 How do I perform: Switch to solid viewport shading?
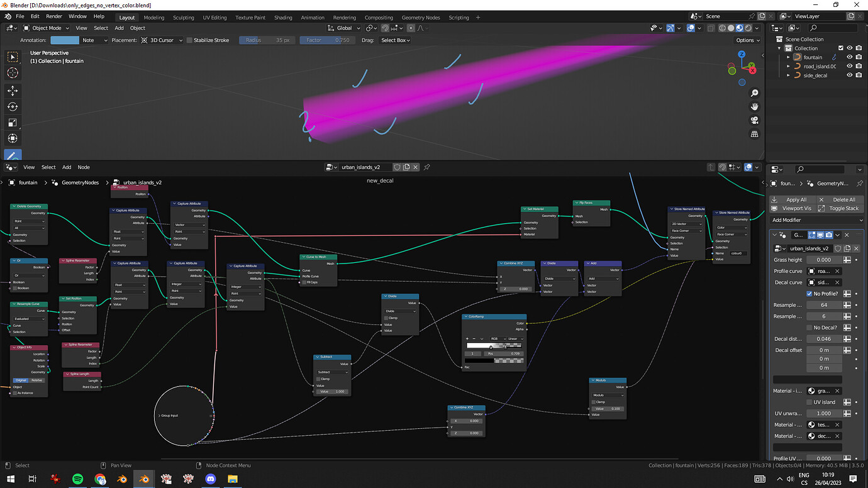[731, 28]
